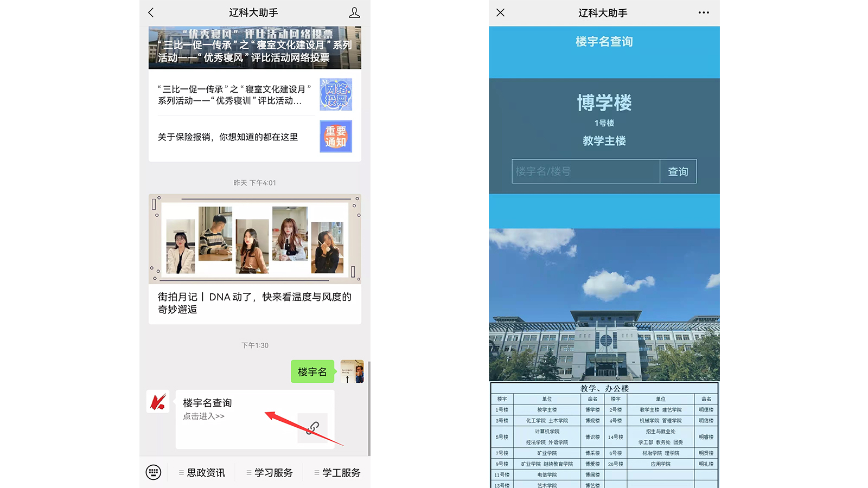
Task: Expand the 学习服务 bottom menu
Action: point(270,473)
